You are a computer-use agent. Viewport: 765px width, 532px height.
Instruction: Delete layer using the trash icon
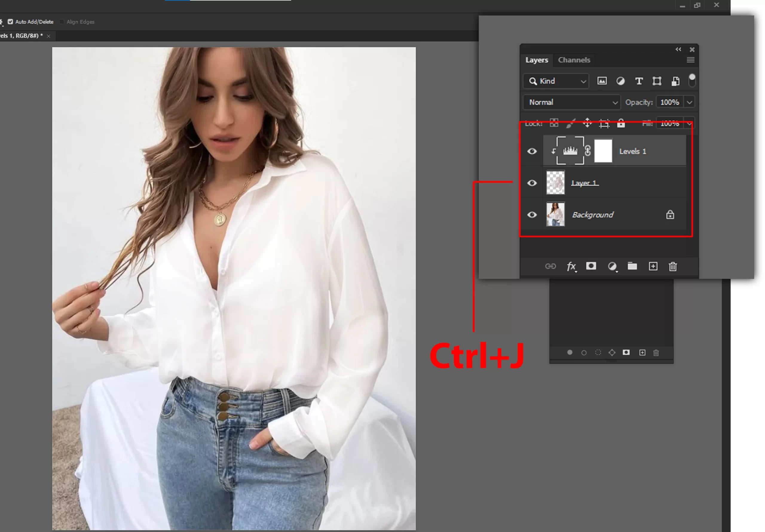[x=672, y=266]
